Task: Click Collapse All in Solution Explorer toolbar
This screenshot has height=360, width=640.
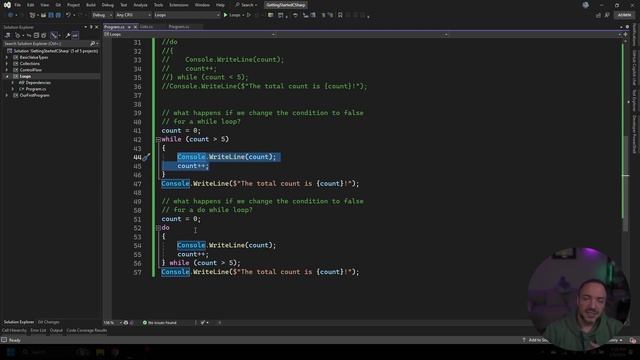Action: 36,36
